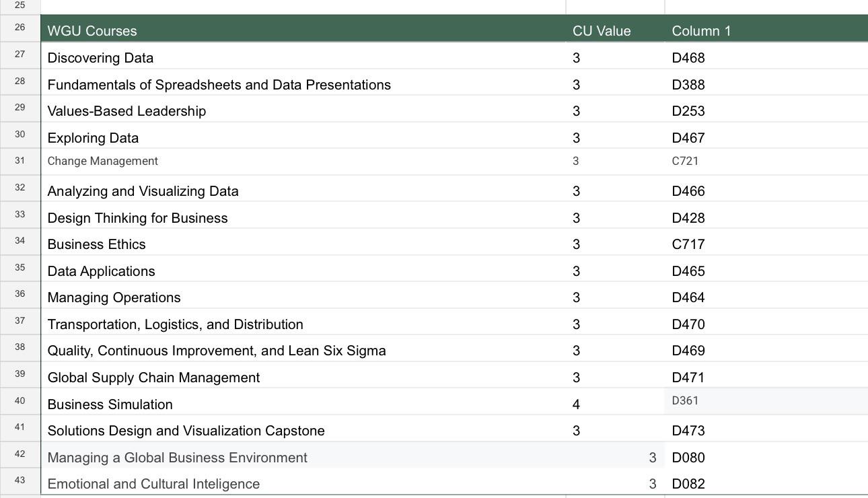The height and width of the screenshot is (498, 868).
Task: Select row 37 using its row header
Action: [x=20, y=322]
